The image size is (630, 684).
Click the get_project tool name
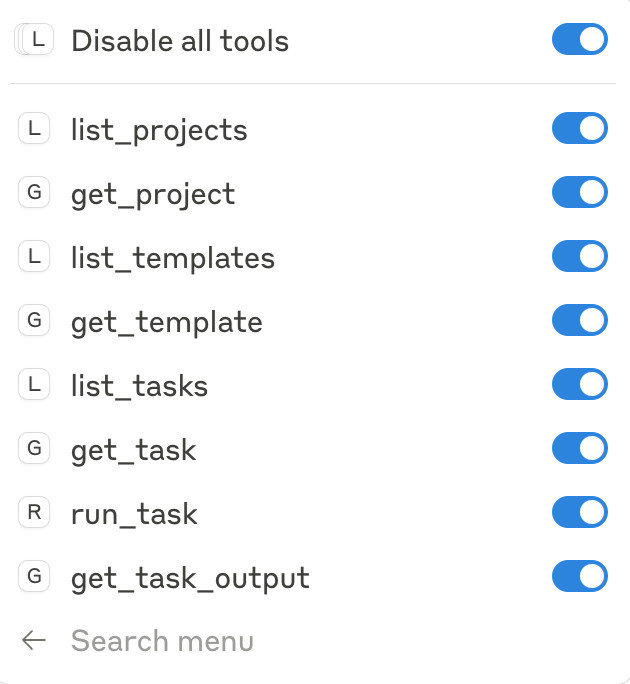point(153,195)
